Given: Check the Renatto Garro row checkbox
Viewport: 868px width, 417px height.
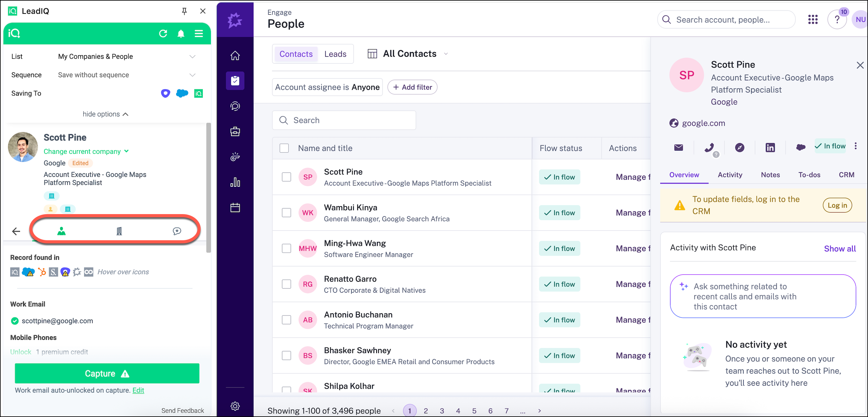Looking at the screenshot, I should click(286, 284).
